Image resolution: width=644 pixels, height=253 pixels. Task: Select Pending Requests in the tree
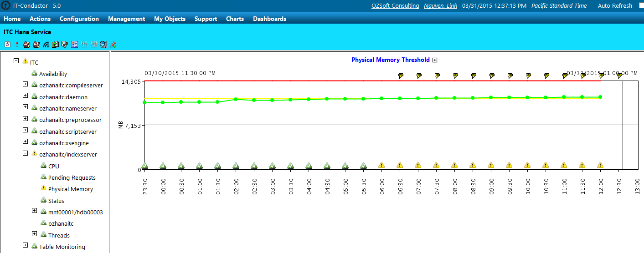pos(72,178)
